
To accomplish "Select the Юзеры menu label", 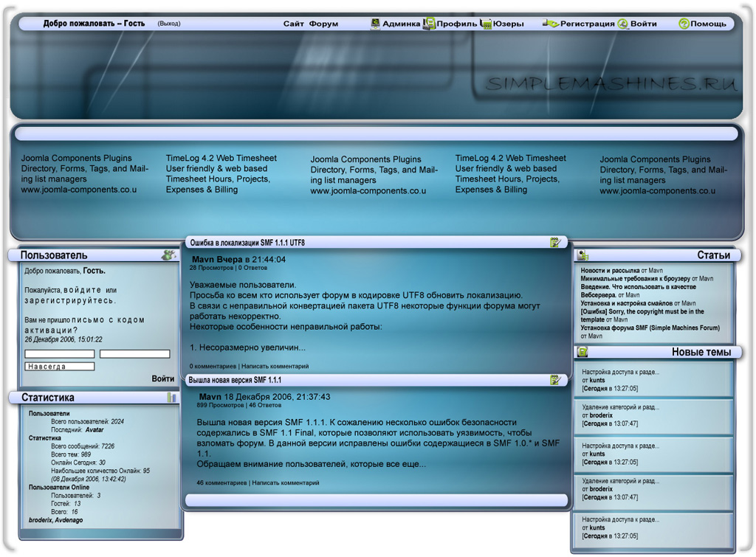I will tap(508, 24).
